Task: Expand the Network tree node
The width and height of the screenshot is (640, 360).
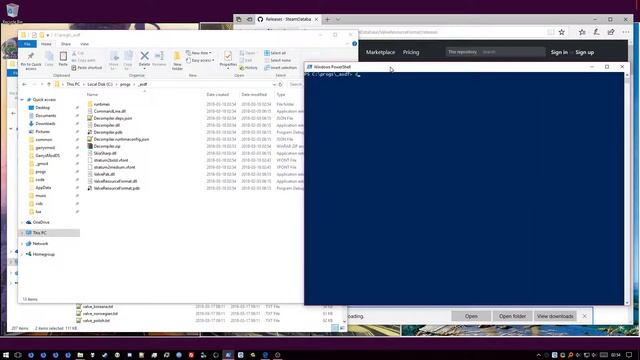Action: pyautogui.click(x=22, y=244)
